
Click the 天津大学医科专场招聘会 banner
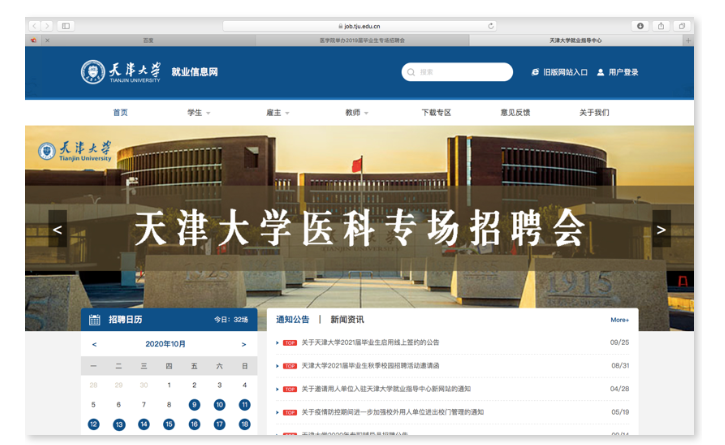[359, 228]
